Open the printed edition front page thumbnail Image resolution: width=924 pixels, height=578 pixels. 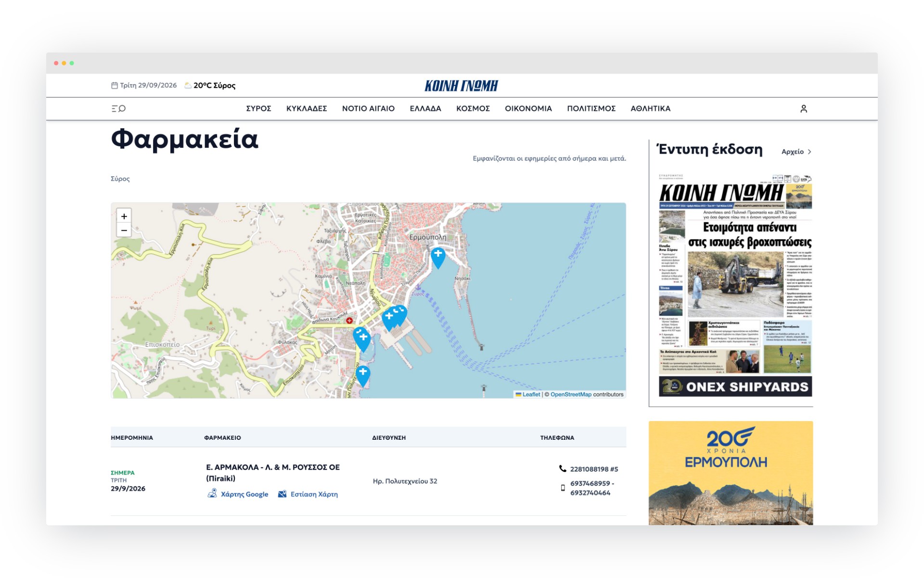735,284
